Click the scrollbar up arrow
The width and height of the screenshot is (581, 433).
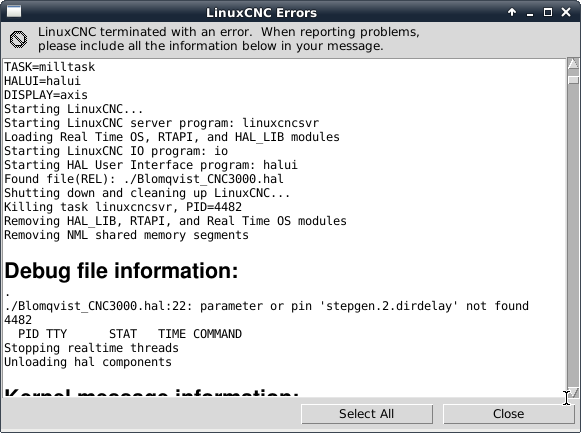[573, 64]
